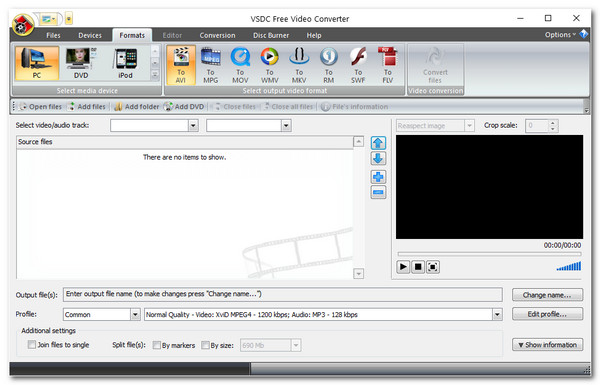Click the Change name... button

pos(547,295)
